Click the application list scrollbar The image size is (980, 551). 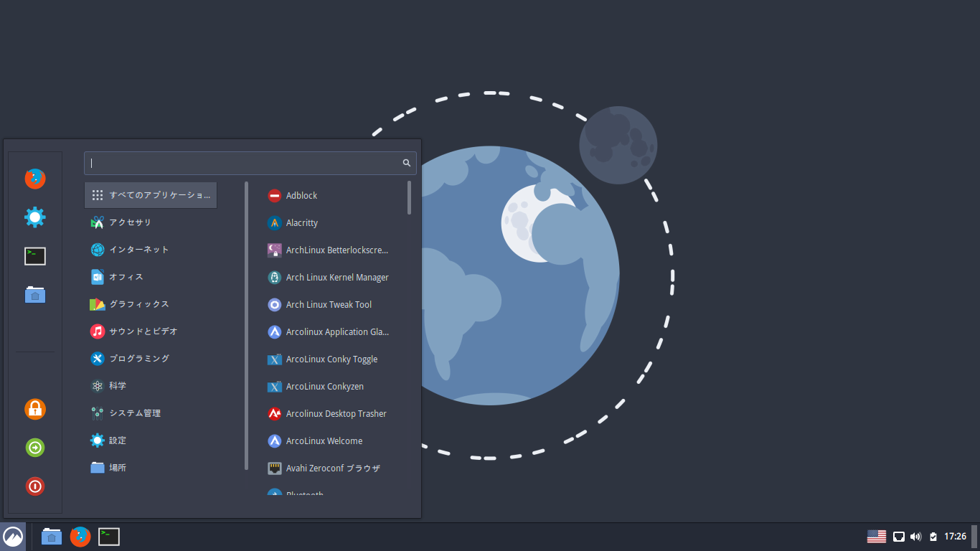[410, 197]
